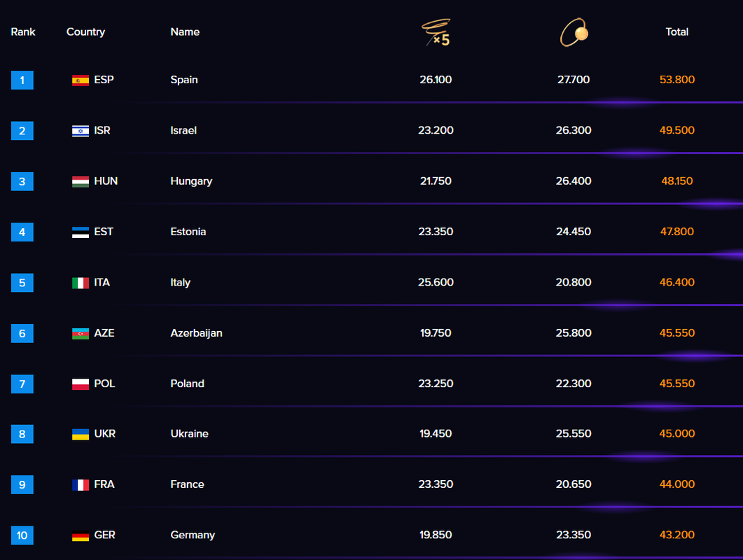This screenshot has height=560, width=743.
Task: Click the Hungary flag icon
Action: coord(81,181)
